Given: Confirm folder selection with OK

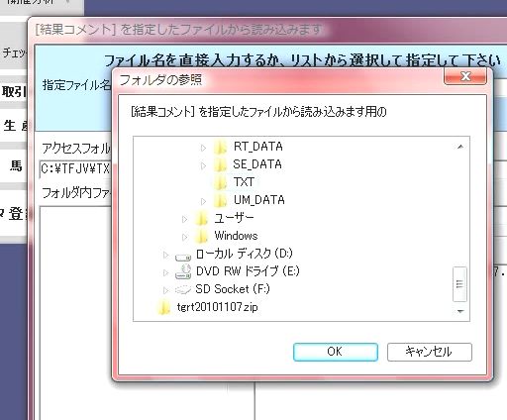Looking at the screenshot, I should tap(336, 352).
